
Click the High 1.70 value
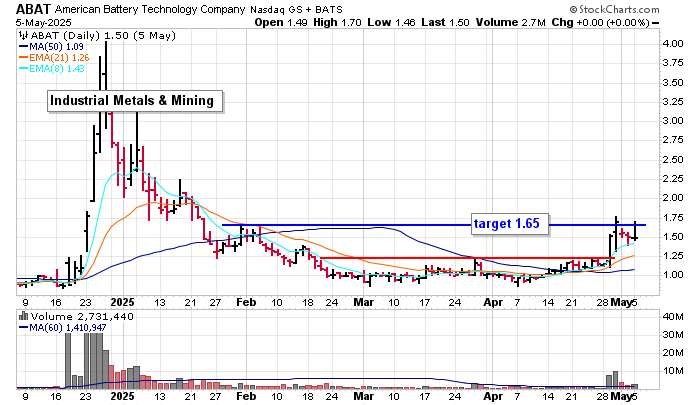click(337, 22)
